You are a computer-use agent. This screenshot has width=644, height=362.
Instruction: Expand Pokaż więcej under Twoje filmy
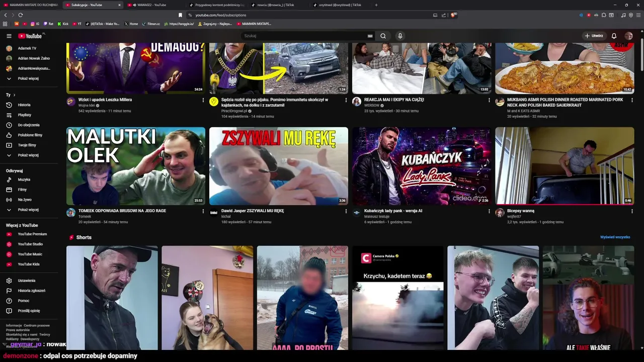[x=30, y=155]
